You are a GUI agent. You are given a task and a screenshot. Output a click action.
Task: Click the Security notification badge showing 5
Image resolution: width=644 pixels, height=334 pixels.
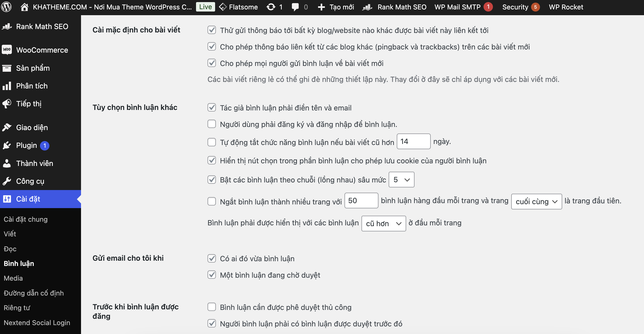click(535, 7)
